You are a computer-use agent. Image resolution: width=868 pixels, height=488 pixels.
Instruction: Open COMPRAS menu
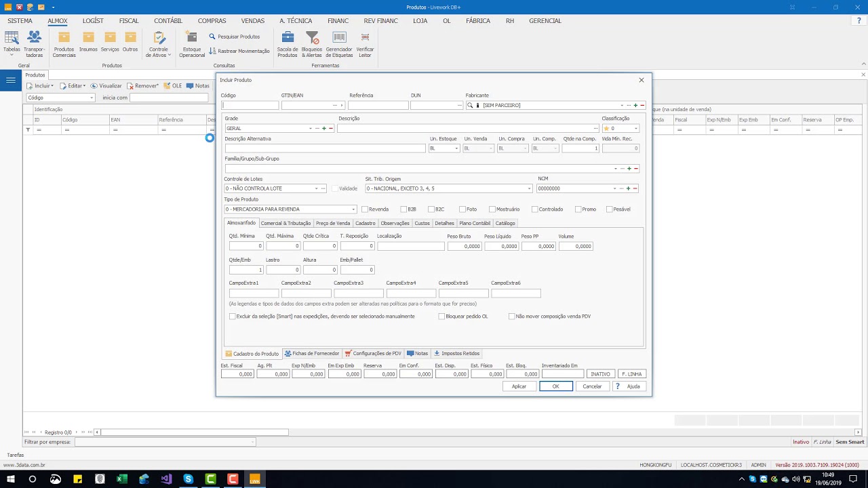coord(212,21)
